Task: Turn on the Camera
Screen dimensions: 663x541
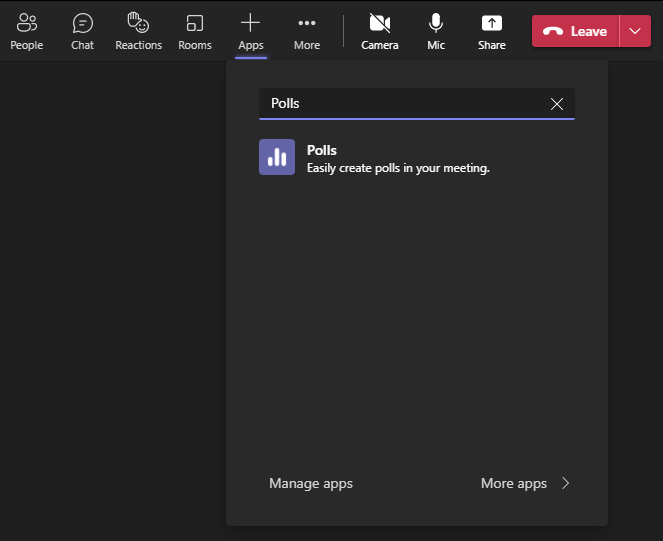Action: (379, 31)
